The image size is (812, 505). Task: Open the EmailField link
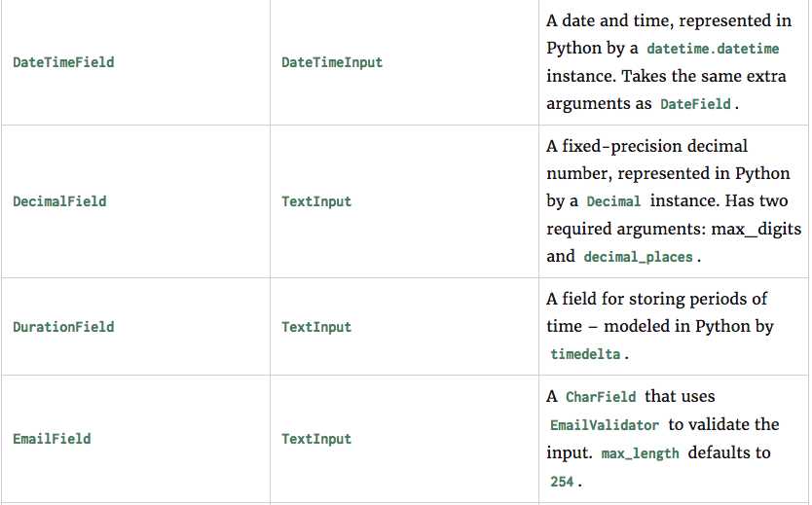click(x=52, y=439)
